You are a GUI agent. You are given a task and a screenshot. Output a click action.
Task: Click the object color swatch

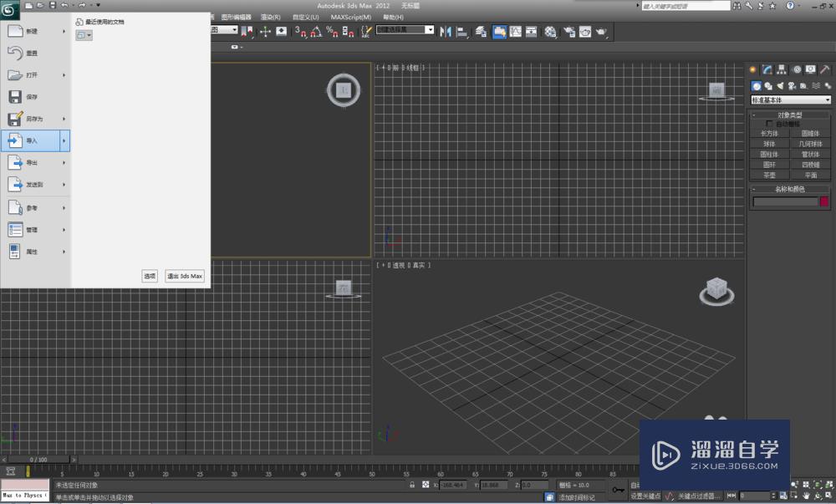(823, 201)
